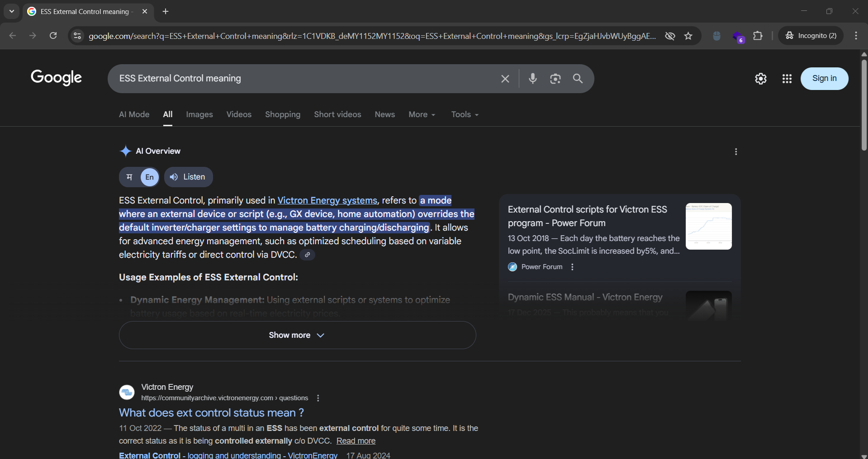The height and width of the screenshot is (459, 868).
Task: Open the Victron Energy systems link
Action: 327,200
